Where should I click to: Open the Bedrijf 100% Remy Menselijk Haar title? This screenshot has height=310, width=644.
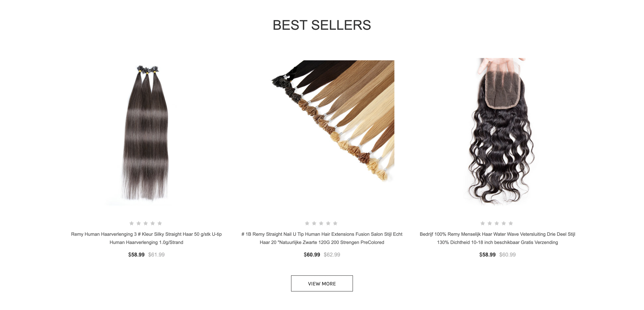click(x=498, y=238)
